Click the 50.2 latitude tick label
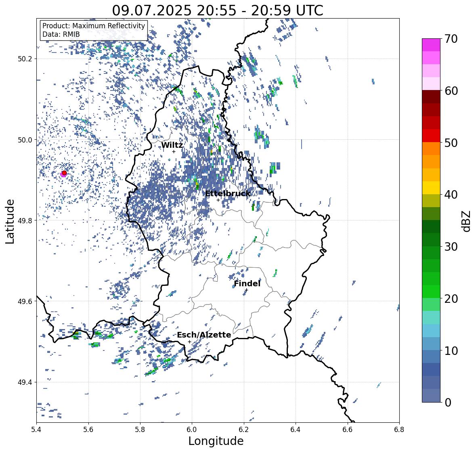Screen dimensions: 476x451 coord(25,59)
